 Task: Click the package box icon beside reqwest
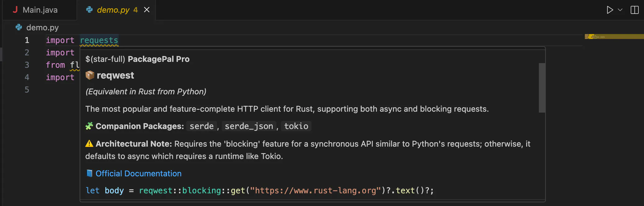(90, 75)
